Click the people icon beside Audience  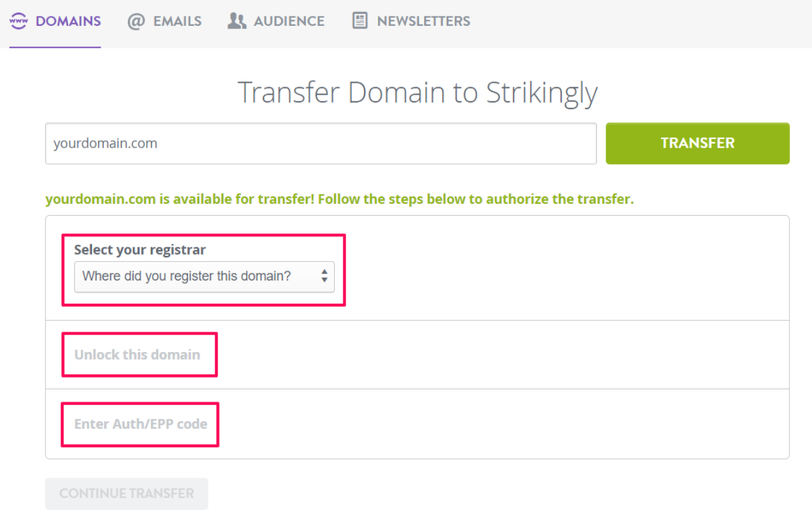tap(236, 21)
